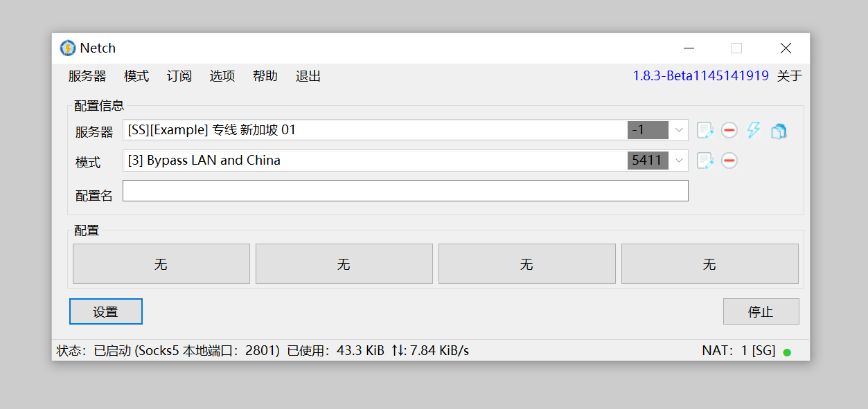The image size is (868, 409).
Task: Open the 帮助 help menu
Action: tap(265, 76)
